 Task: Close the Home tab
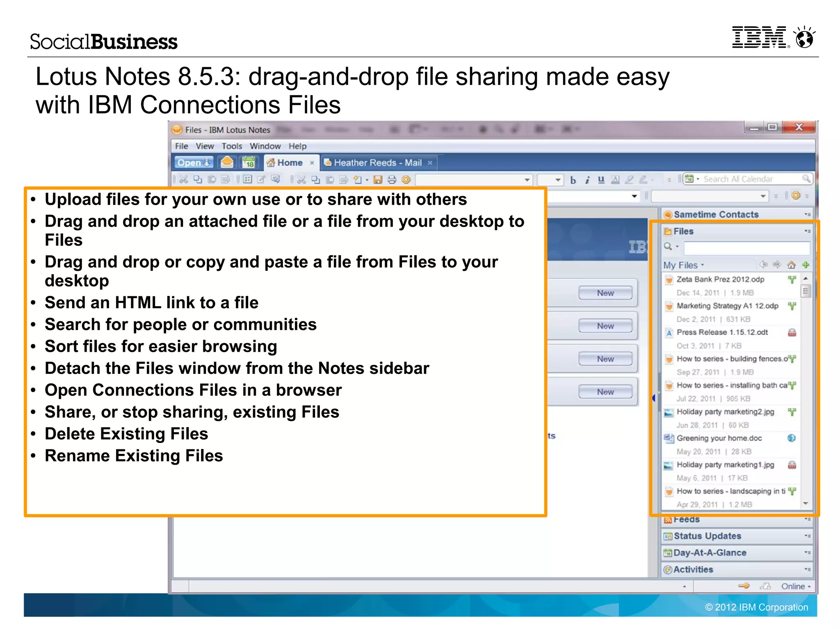312,163
